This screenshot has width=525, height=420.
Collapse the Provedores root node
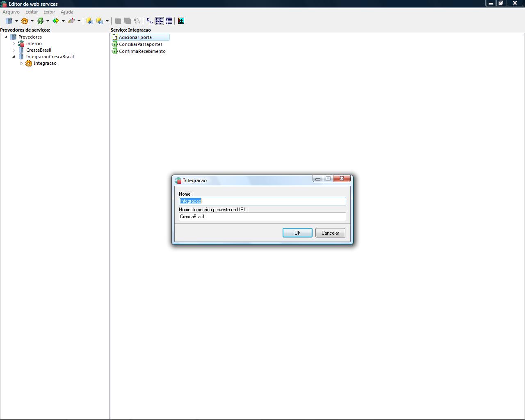(6, 37)
